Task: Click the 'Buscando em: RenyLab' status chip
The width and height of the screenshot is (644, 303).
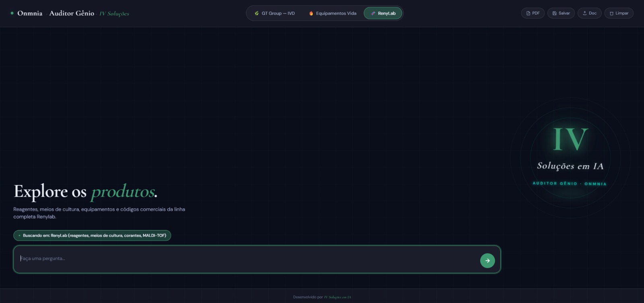Action: click(x=92, y=236)
